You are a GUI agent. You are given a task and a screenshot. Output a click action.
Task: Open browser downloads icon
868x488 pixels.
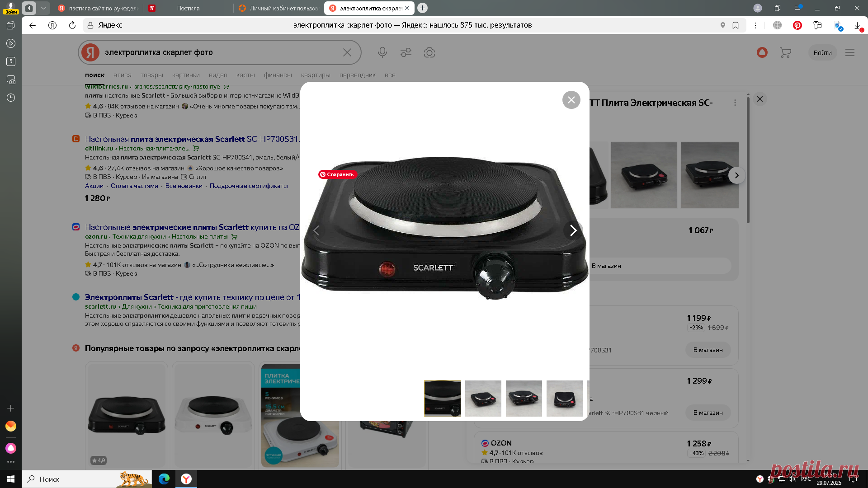858,26
